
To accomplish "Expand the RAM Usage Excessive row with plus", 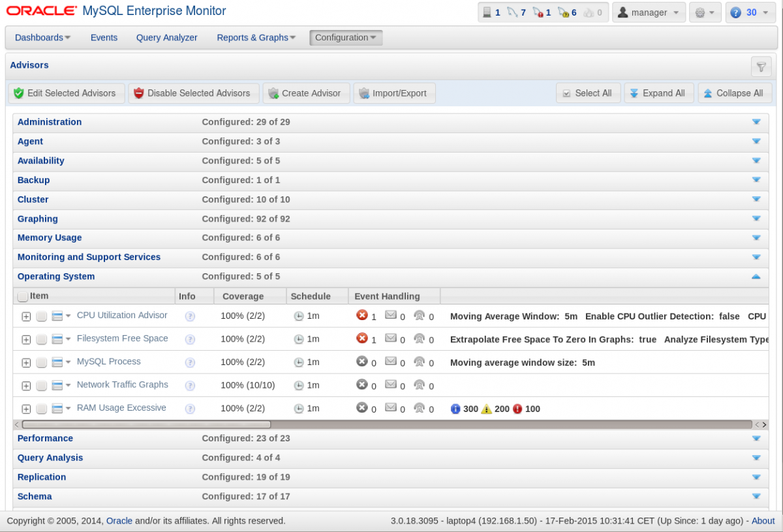I will pos(26,409).
